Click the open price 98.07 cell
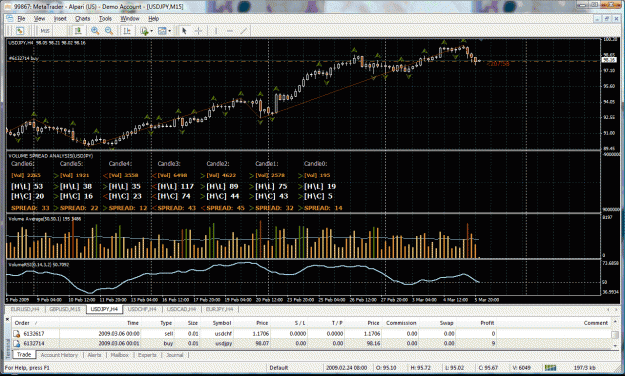The width and height of the screenshot is (625, 376). pyautogui.click(x=261, y=343)
